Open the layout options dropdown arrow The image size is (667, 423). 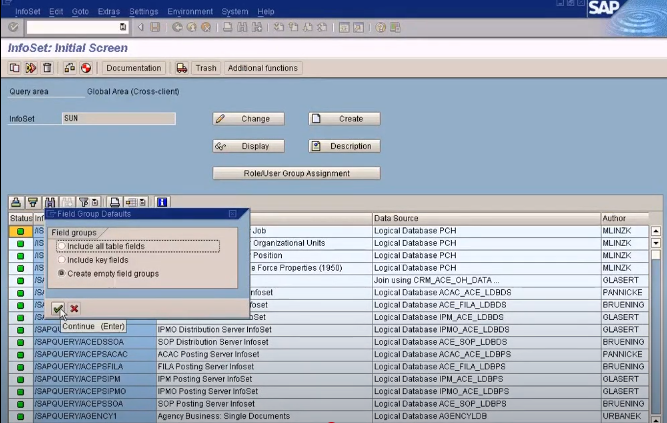coord(143,202)
